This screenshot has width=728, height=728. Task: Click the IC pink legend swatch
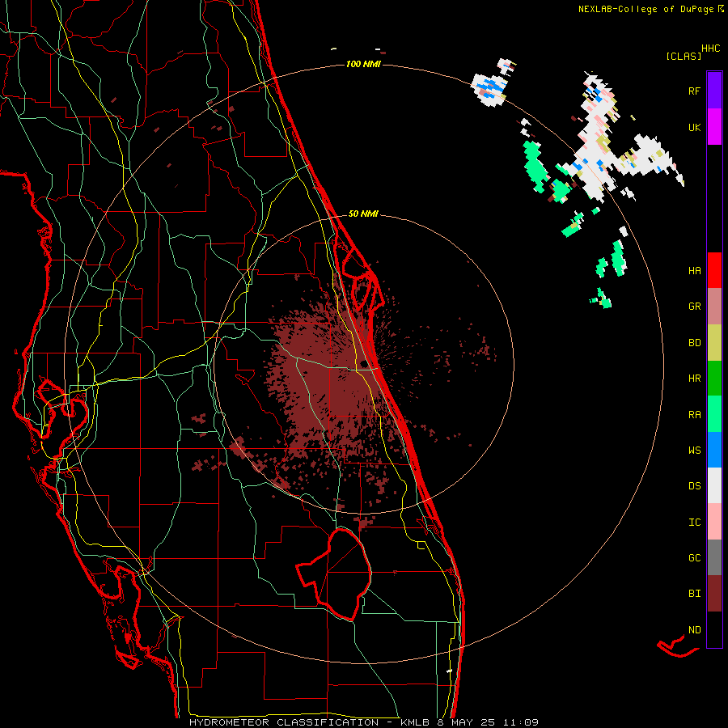click(x=714, y=522)
